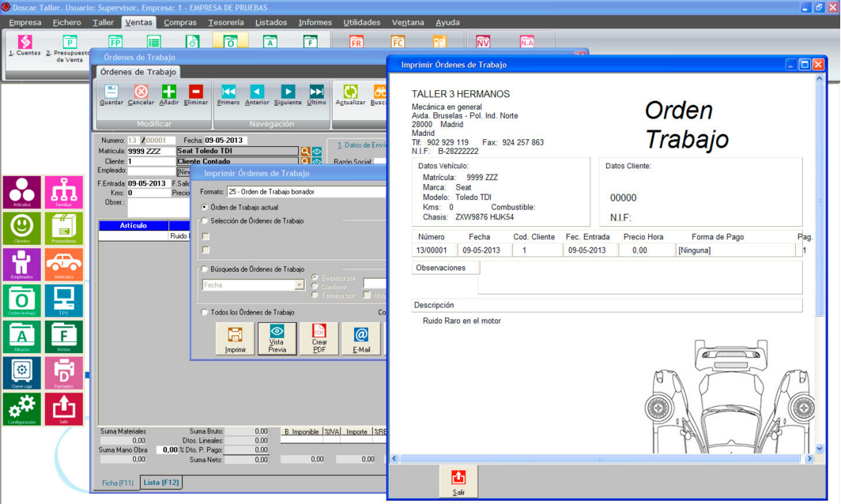This screenshot has width=841, height=504.
Task: Click the Imprimir print button
Action: tap(235, 338)
